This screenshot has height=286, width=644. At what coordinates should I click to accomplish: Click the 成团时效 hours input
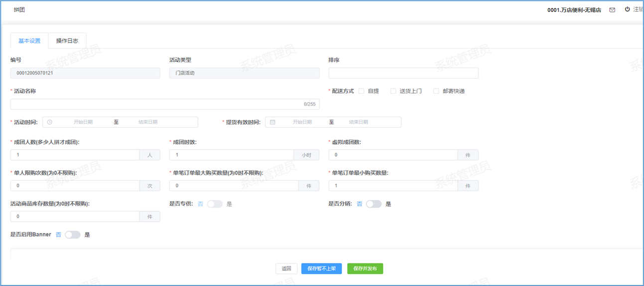(x=232, y=155)
